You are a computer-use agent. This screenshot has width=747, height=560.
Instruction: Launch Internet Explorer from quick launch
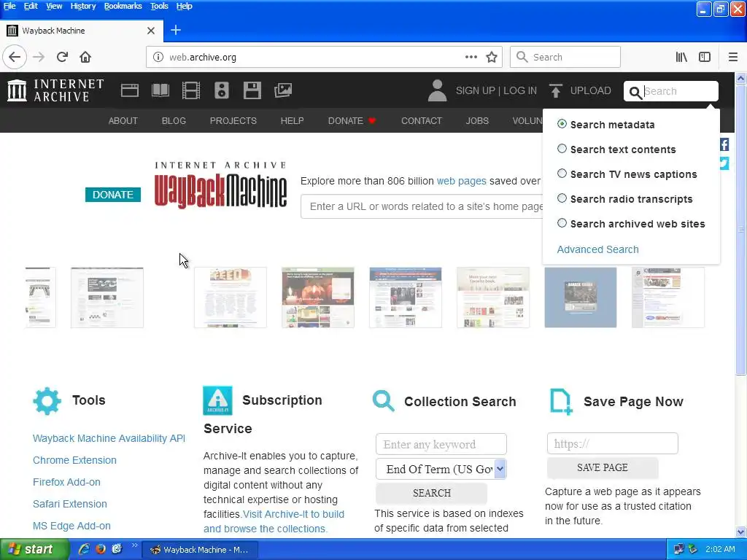[x=85, y=549]
